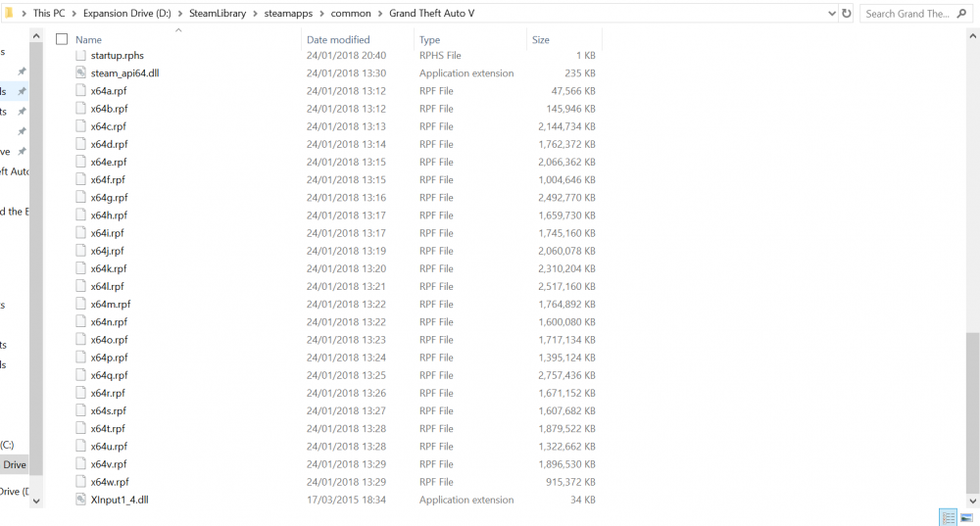
Task: Tick the select-all checkbox beside Name
Action: pos(62,39)
